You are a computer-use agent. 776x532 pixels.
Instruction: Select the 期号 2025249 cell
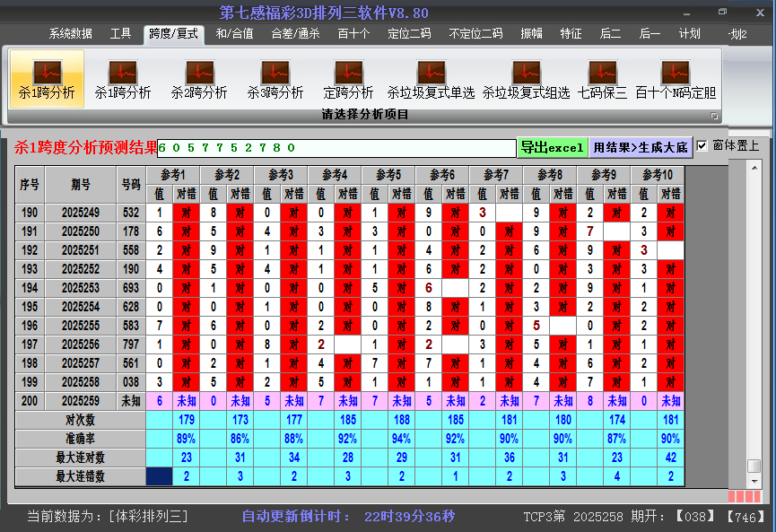(x=81, y=213)
